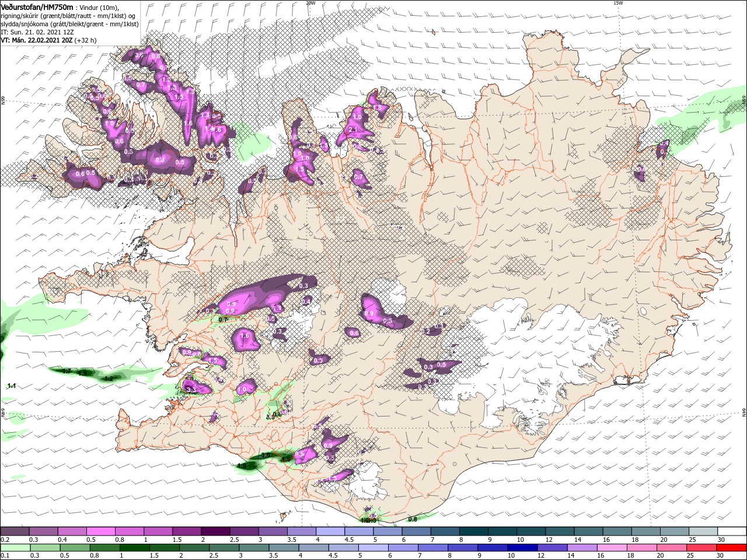The width and height of the screenshot is (747, 560).
Task: Click the 'rigning/skúrir' legend description line
Action: tap(68, 16)
